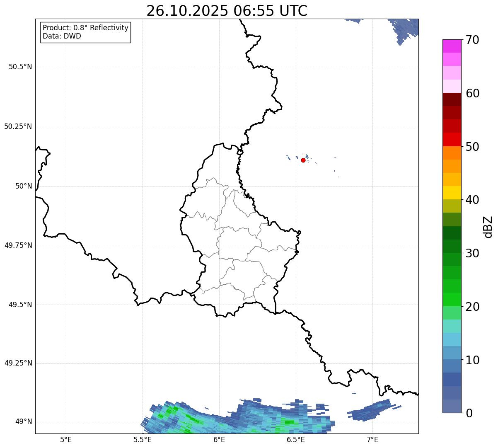Click the yellow swatch just above 40

(x=452, y=193)
